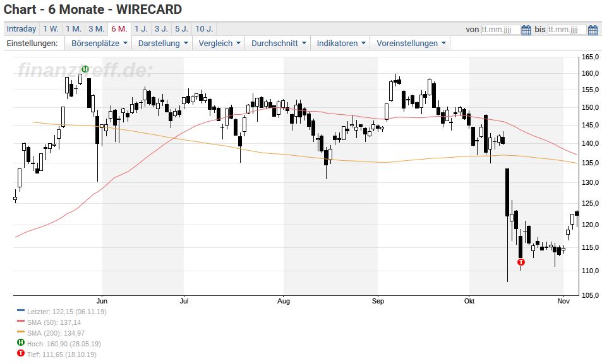Switch to the 5 J. timeframe tab
602x364 pixels.
click(181, 29)
